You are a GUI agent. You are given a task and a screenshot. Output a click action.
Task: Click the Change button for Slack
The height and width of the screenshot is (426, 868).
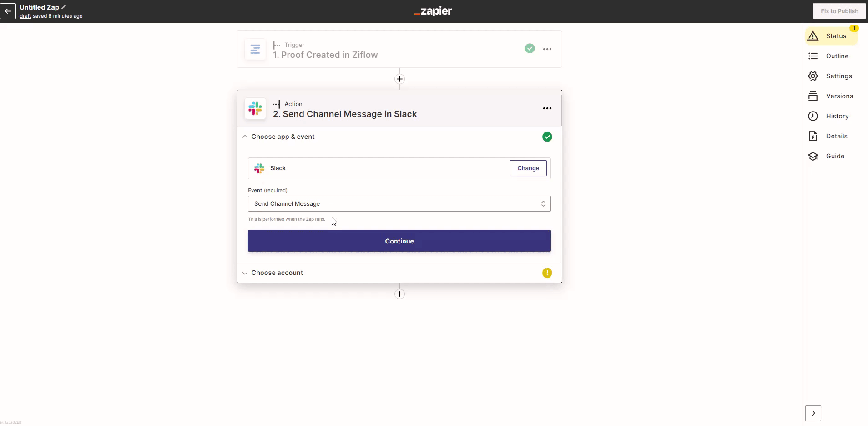pyautogui.click(x=528, y=168)
